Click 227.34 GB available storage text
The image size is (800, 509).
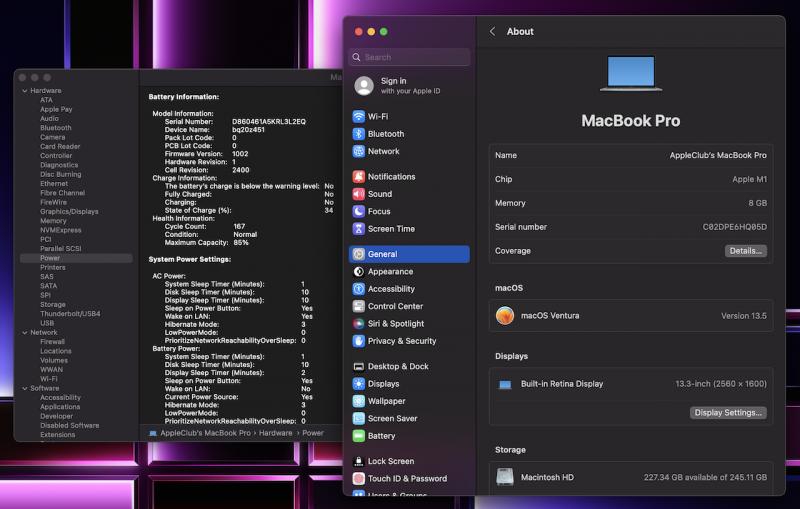point(705,477)
